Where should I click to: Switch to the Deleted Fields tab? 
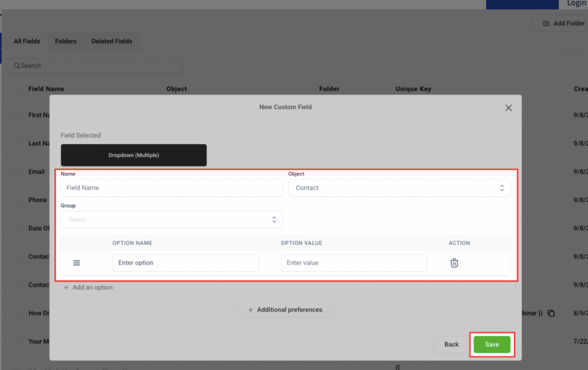111,41
